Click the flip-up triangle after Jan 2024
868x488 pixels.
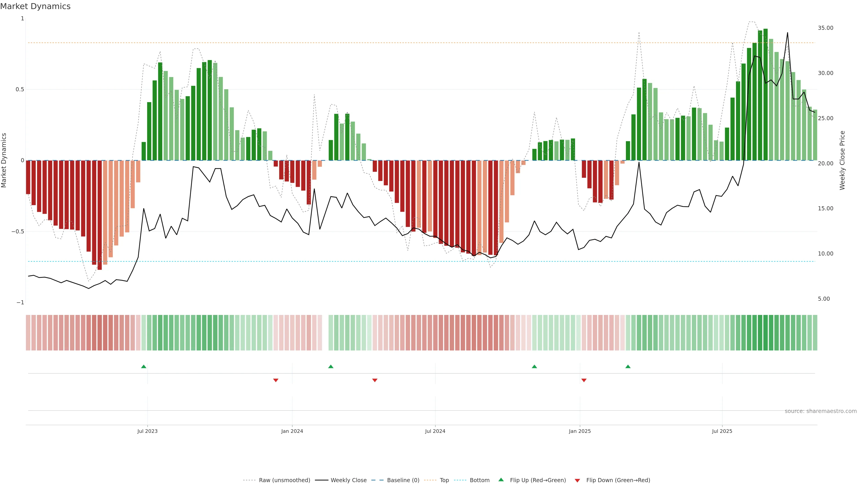[330, 366]
